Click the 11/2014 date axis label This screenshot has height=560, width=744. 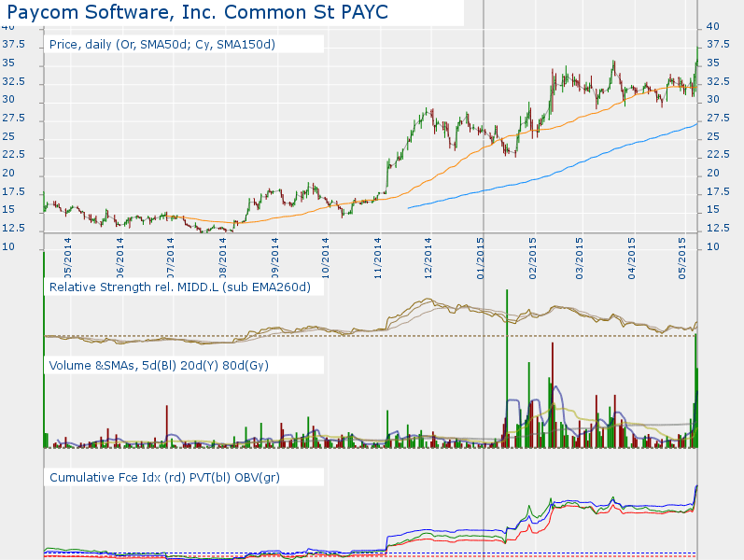tap(378, 259)
